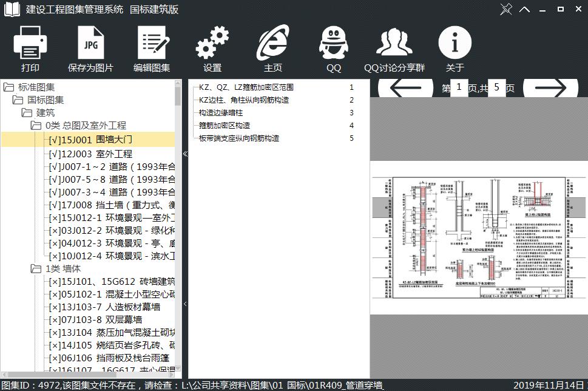Screen dimensions: 588x391
Task: Click the drawing page preview thumbnail
Action: coord(479,238)
